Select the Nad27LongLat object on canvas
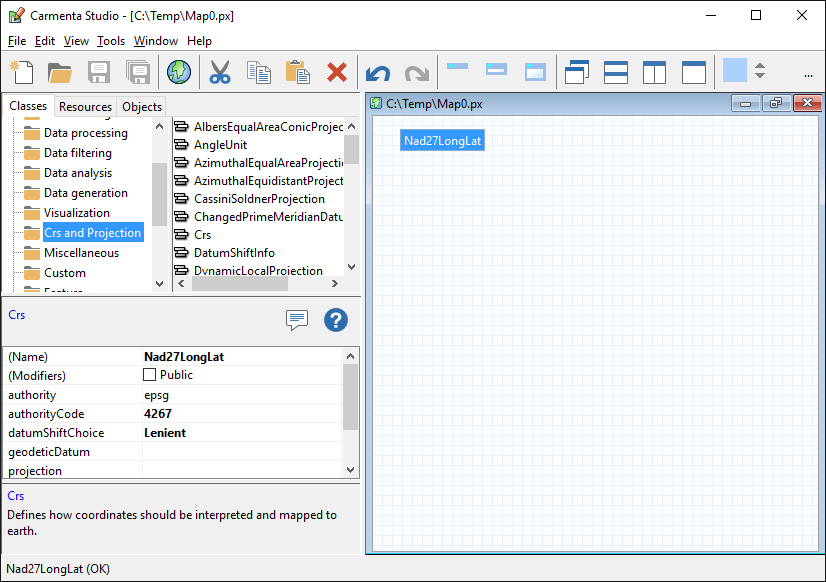This screenshot has width=826, height=582. [x=442, y=141]
